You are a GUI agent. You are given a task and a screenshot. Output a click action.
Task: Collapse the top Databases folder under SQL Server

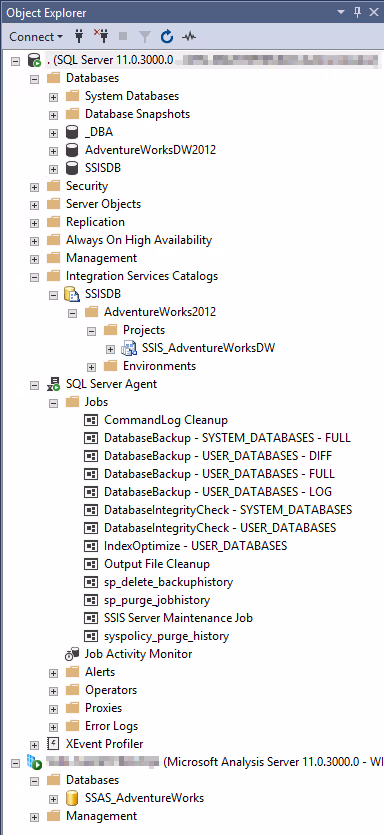coord(35,78)
